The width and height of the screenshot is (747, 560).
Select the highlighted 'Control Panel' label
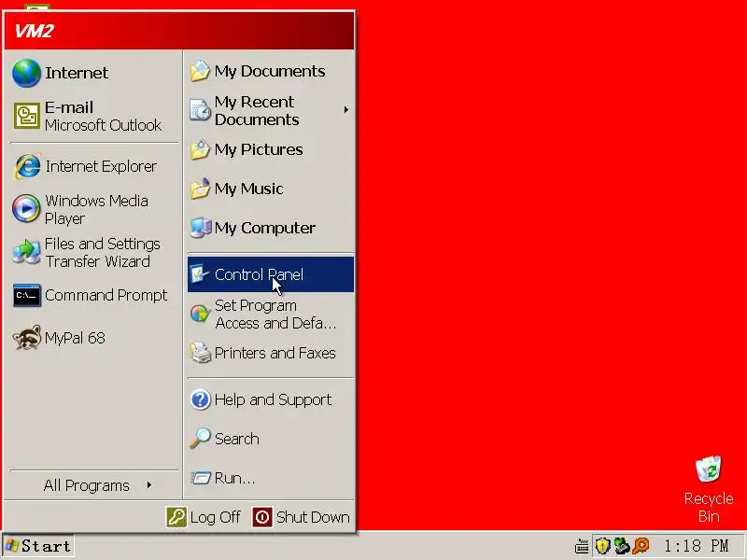pyautogui.click(x=259, y=274)
